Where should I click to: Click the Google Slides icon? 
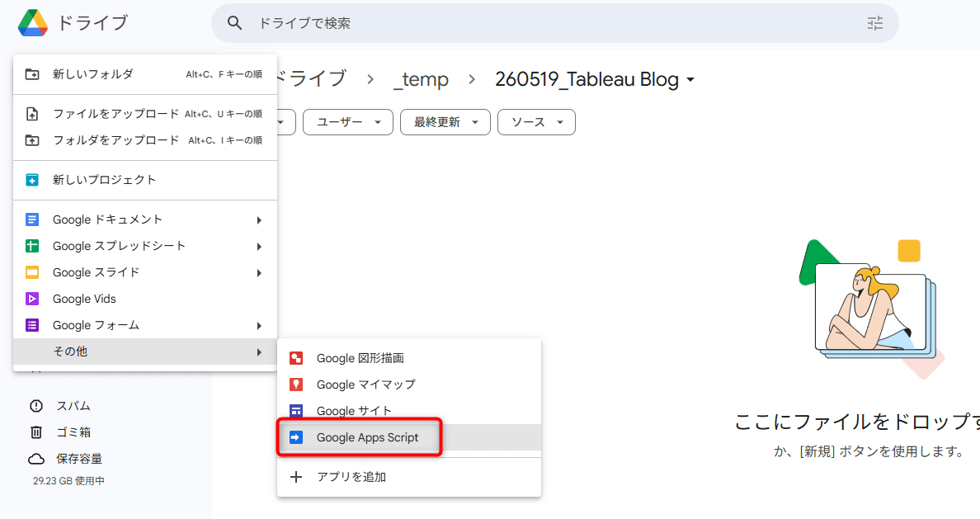(x=32, y=272)
